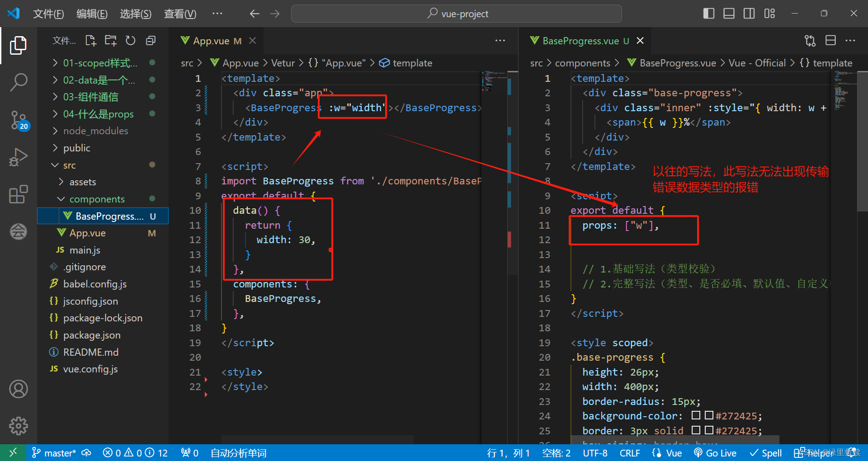The height and width of the screenshot is (461, 868).
Task: Toggle the Panel visibility icon
Action: point(728,14)
